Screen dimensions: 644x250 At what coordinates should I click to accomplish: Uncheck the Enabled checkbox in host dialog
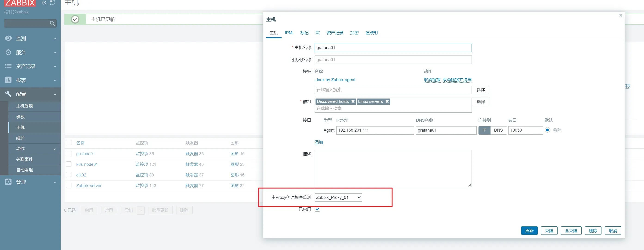317,209
